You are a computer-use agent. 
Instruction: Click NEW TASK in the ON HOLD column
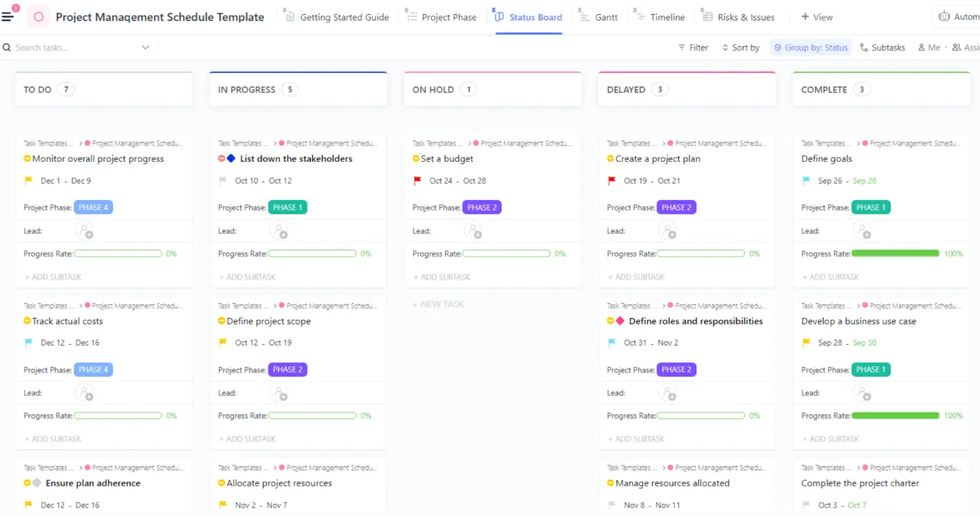[438, 304]
